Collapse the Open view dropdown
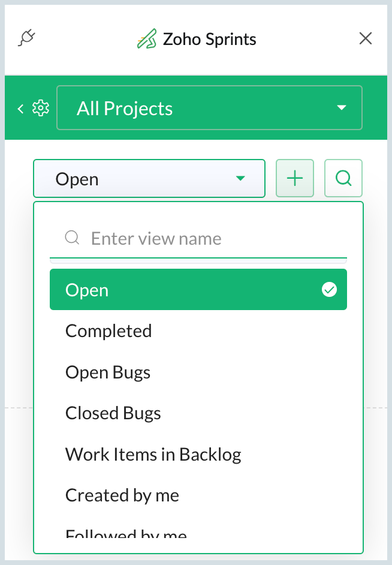Viewport: 392px width, 565px height. point(149,178)
